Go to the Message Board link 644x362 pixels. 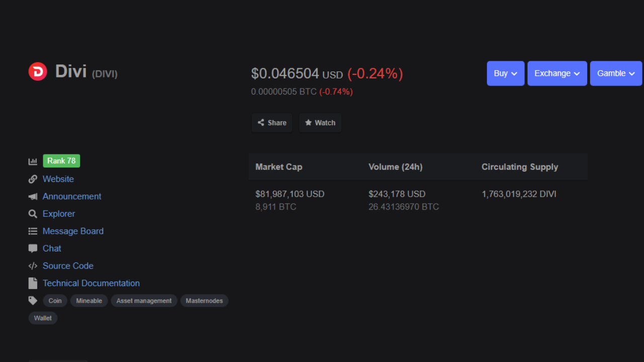[x=73, y=231]
